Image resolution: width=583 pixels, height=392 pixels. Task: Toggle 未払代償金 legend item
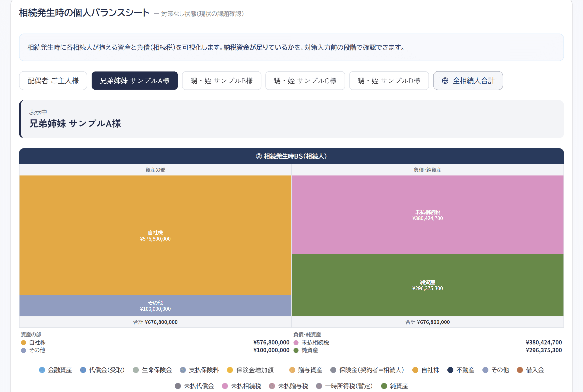pyautogui.click(x=194, y=386)
